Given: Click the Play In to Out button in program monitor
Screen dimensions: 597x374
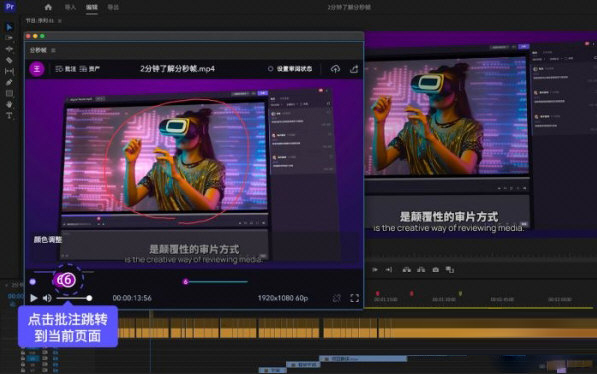Looking at the screenshot, I should 375,270.
